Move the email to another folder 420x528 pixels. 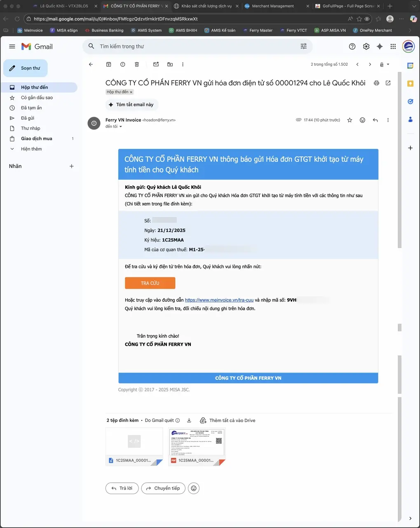(170, 64)
